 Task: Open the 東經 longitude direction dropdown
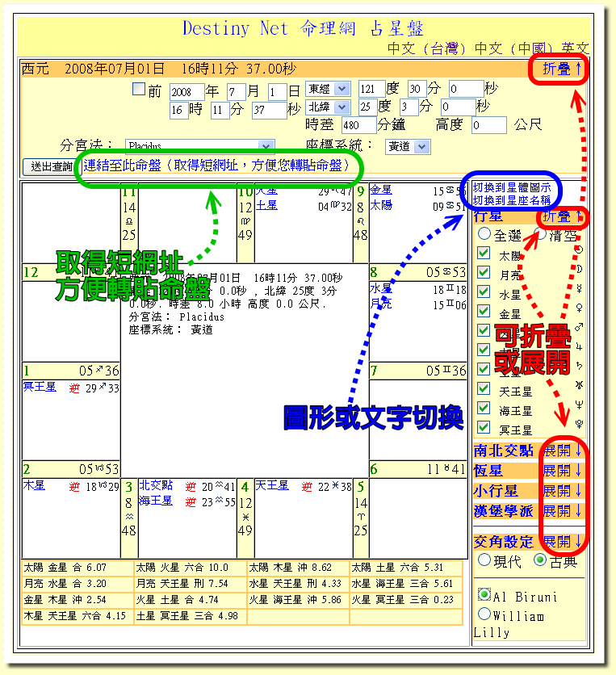pos(328,89)
